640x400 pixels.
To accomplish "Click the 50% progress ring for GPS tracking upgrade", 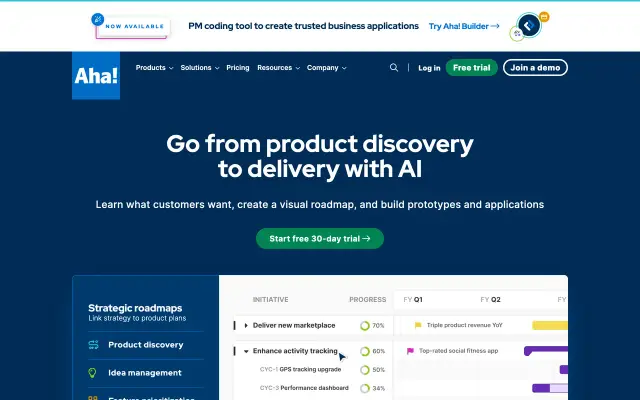I will 365,370.
